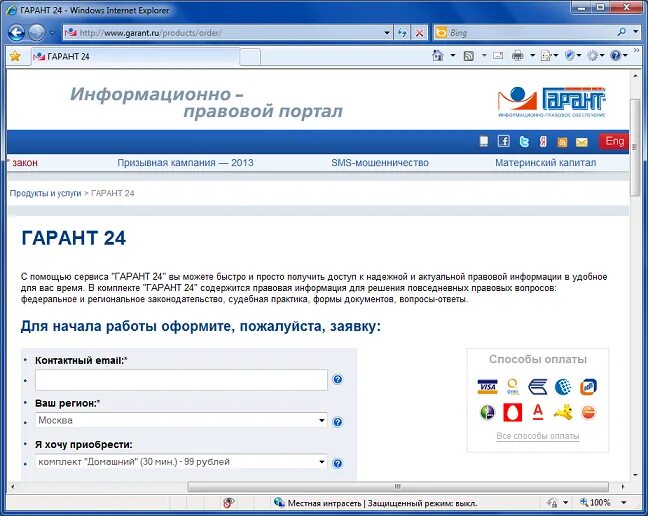The width and height of the screenshot is (648, 516).
Task: Open the Facebook icon in blue bar
Action: click(x=503, y=141)
